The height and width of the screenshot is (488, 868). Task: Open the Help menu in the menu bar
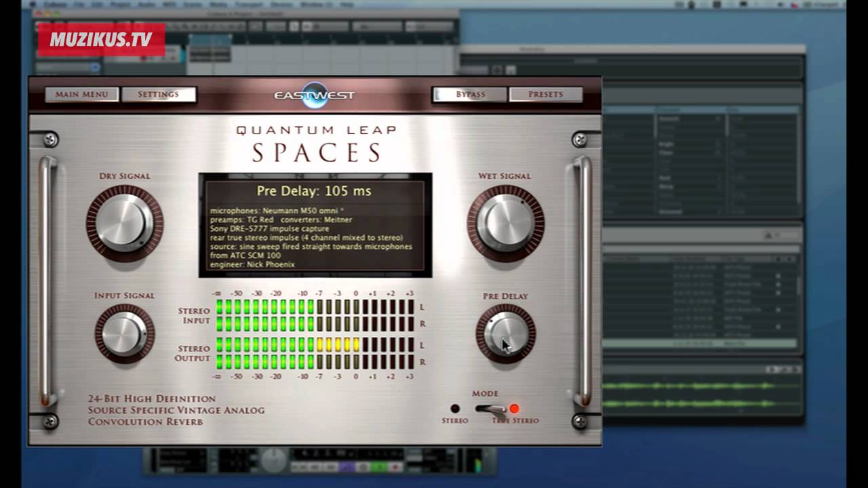click(x=347, y=4)
